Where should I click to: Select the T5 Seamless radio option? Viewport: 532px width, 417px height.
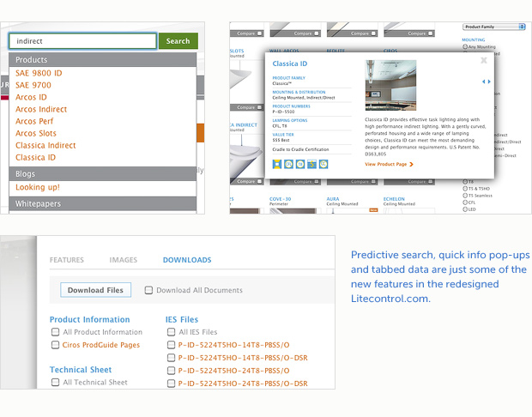pos(465,196)
